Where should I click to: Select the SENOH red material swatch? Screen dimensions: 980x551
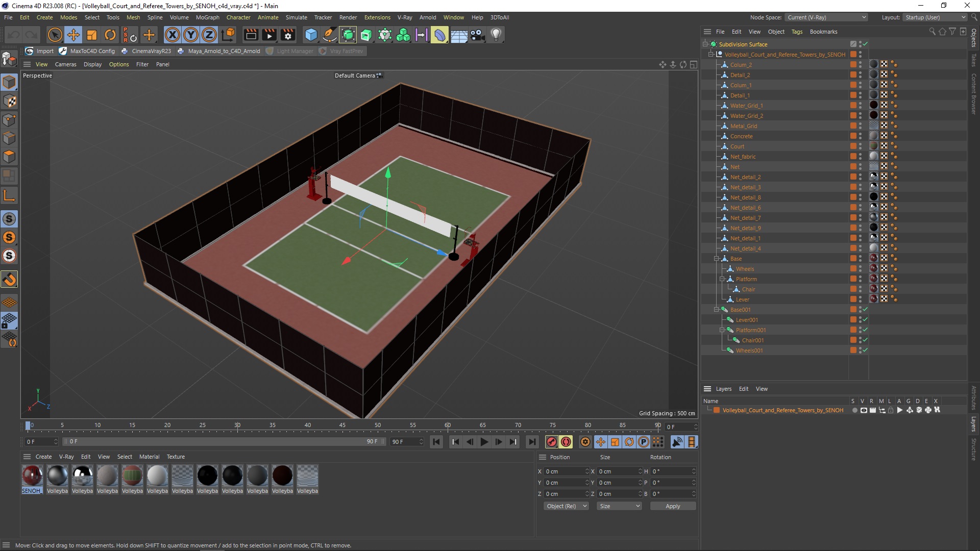tap(32, 475)
